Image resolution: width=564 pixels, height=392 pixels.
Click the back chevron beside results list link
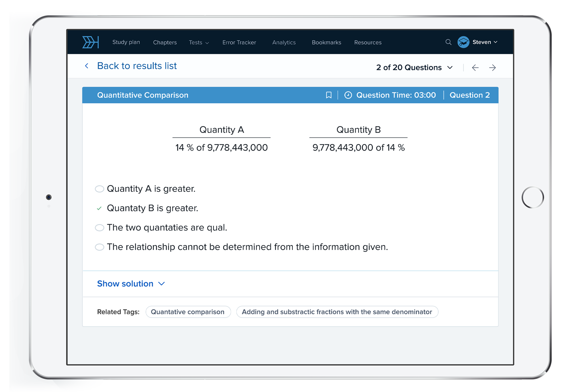(x=87, y=66)
